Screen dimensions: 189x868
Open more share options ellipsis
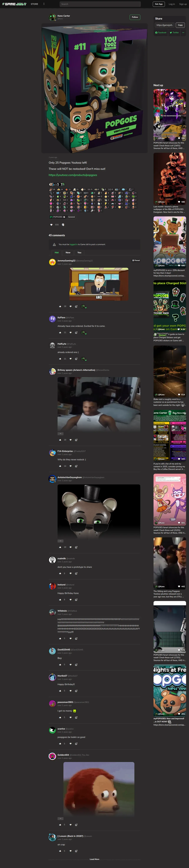(183, 33)
